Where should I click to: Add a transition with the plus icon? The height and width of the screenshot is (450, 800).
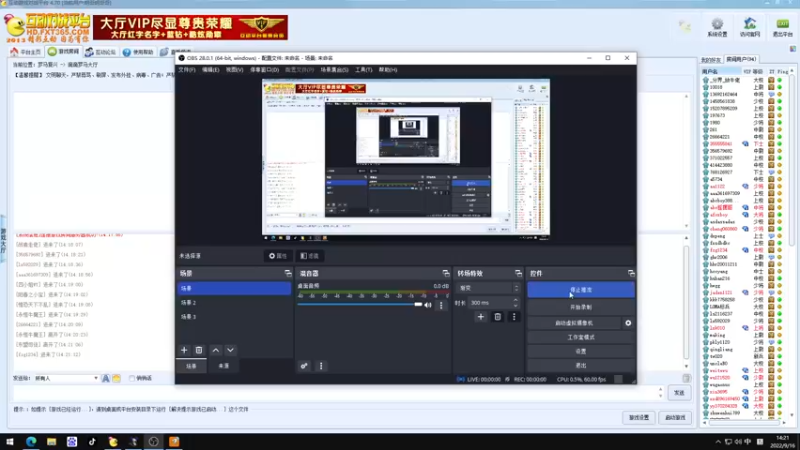click(481, 317)
